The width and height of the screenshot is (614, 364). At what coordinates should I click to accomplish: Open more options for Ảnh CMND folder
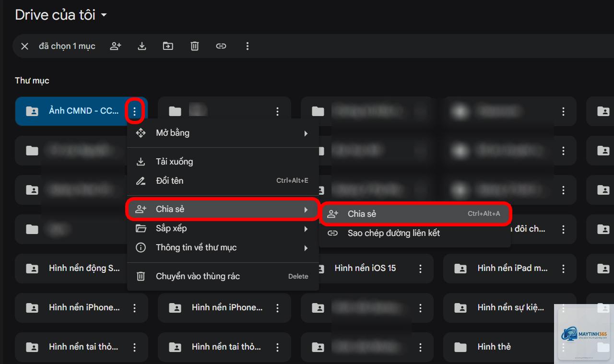click(x=135, y=111)
